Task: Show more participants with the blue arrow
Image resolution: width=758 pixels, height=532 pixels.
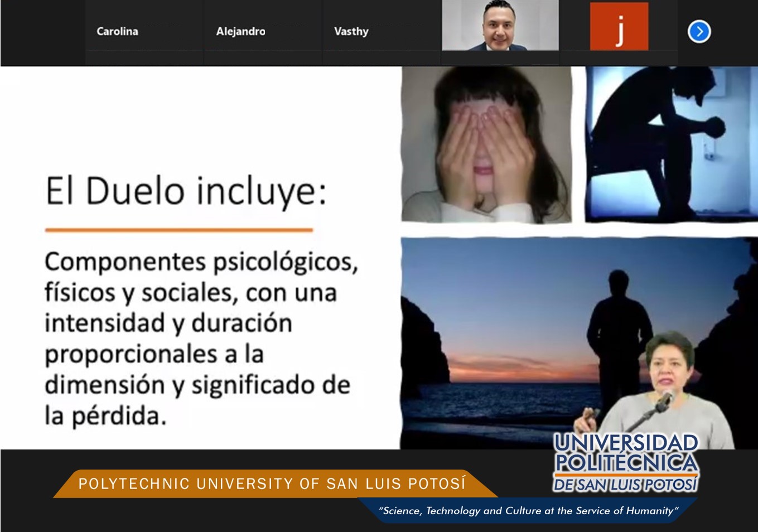Action: pyautogui.click(x=699, y=32)
